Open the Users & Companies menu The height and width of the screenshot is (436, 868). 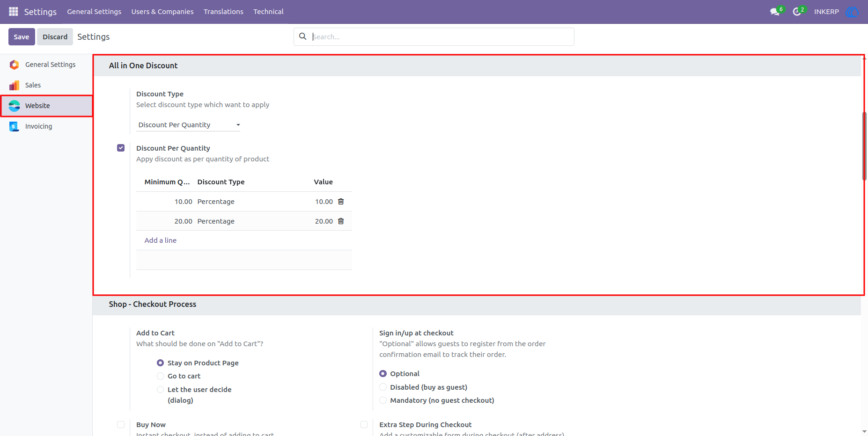pos(162,12)
